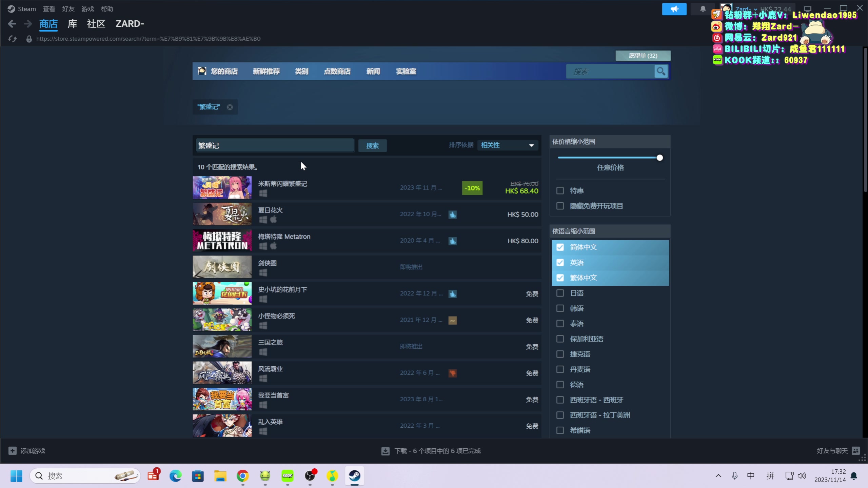The image size is (868, 488).
Task: Click the store search magnifier icon
Action: pyautogui.click(x=661, y=71)
